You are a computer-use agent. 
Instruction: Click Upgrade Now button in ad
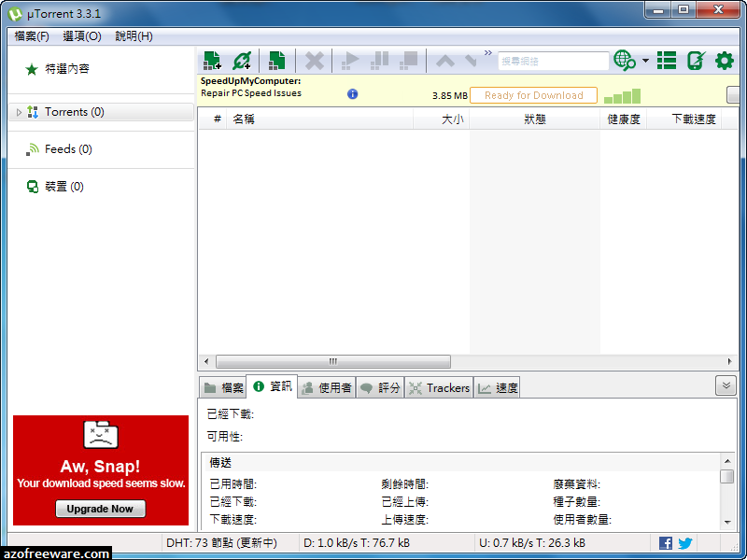(100, 509)
